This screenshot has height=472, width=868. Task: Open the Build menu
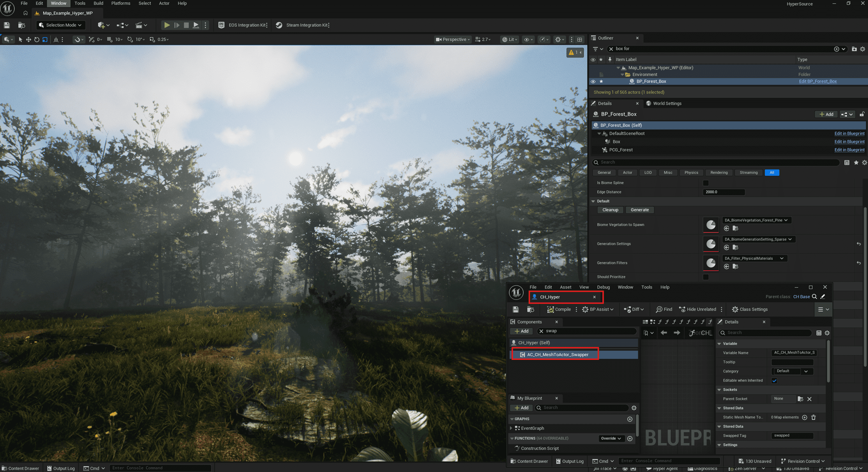(98, 3)
